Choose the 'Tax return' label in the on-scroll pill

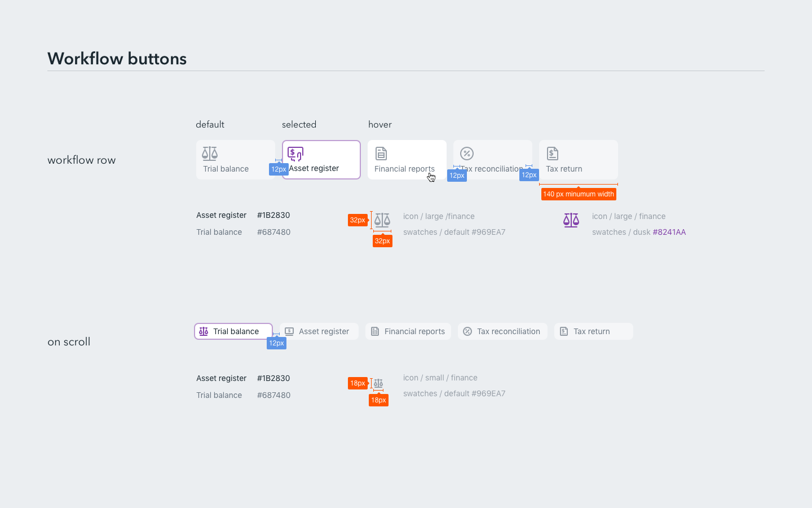click(x=592, y=331)
